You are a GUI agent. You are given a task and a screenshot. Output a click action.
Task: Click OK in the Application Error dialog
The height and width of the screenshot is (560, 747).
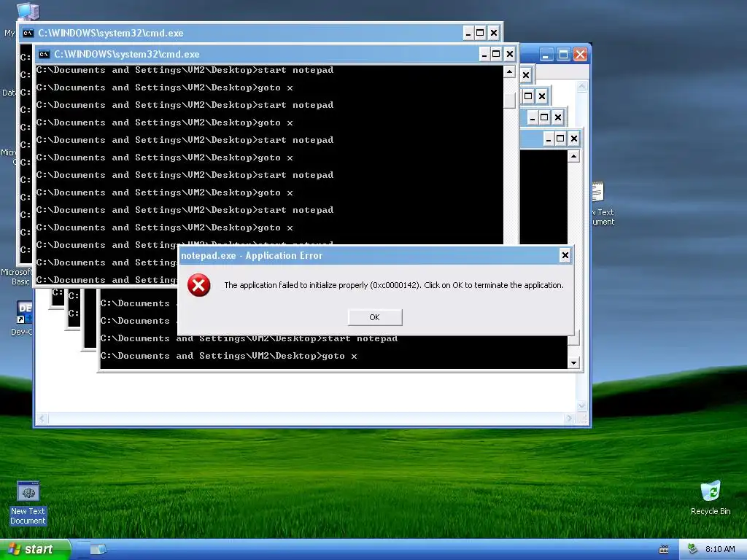375,317
